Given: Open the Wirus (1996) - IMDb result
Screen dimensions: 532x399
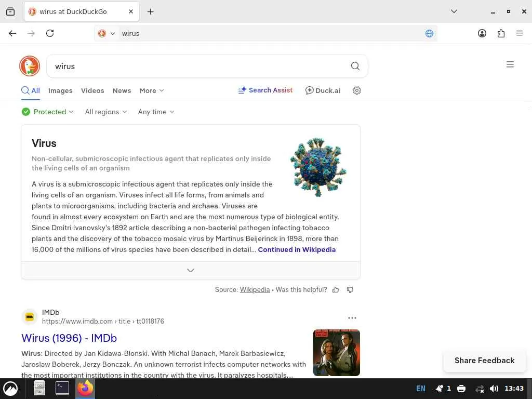Looking at the screenshot, I should [x=69, y=338].
